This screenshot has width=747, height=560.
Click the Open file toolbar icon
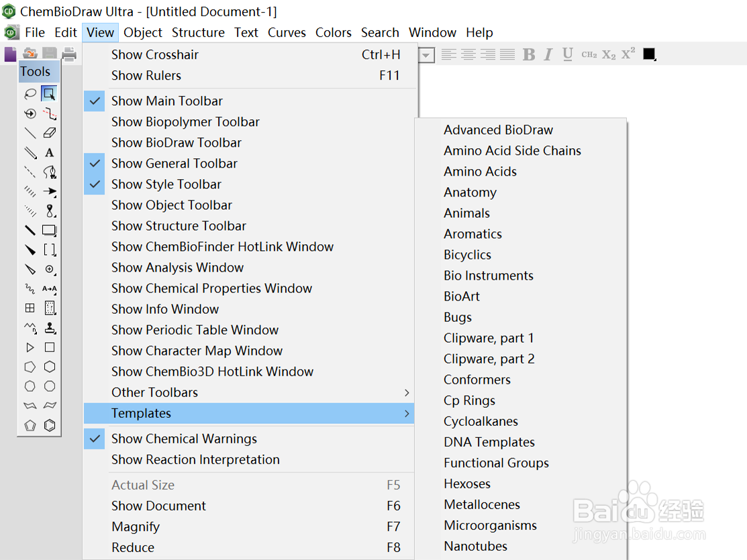[x=30, y=54]
